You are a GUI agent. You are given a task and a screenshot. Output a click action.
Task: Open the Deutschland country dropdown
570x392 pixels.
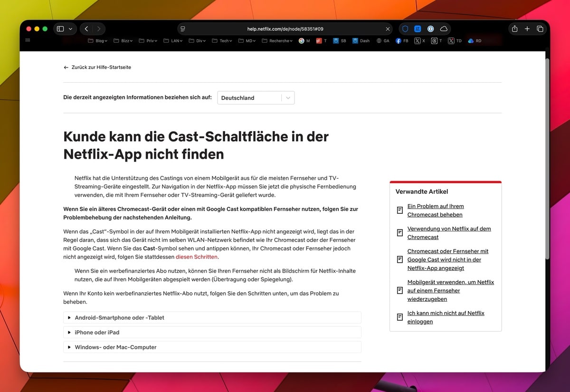pyautogui.click(x=256, y=98)
